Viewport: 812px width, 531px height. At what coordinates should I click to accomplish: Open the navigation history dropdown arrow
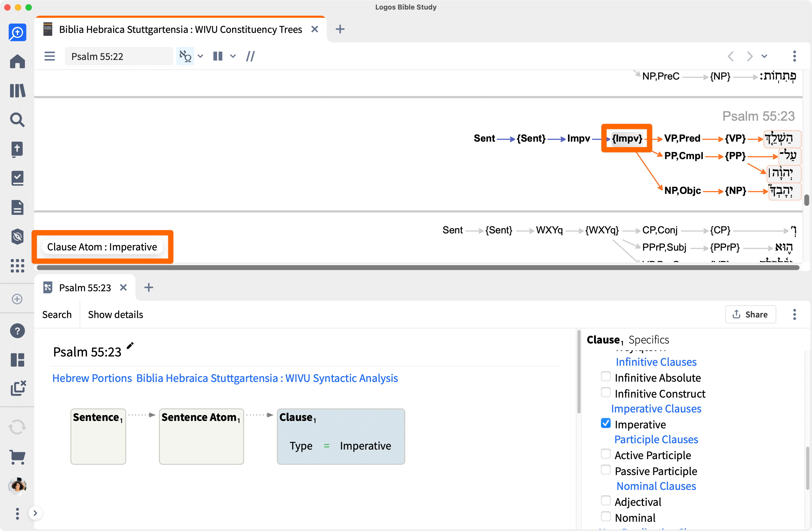coord(765,56)
